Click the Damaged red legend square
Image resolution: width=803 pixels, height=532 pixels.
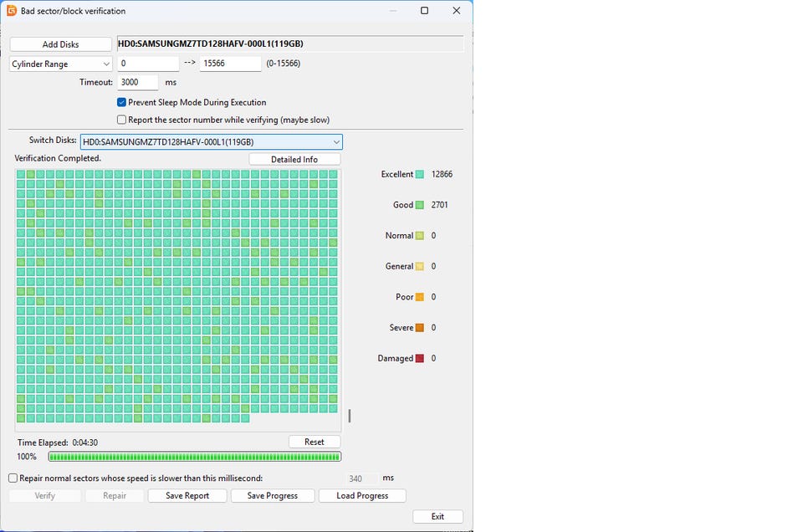click(420, 358)
